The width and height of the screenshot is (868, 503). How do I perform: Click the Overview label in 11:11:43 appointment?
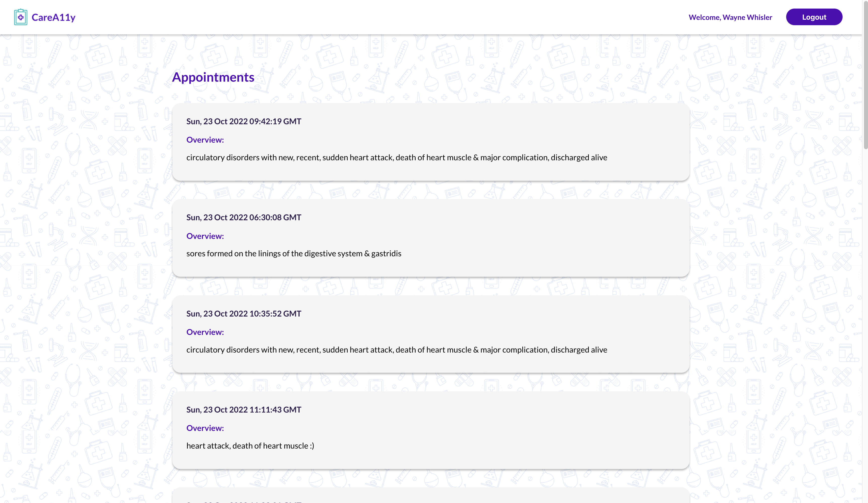[x=205, y=428]
